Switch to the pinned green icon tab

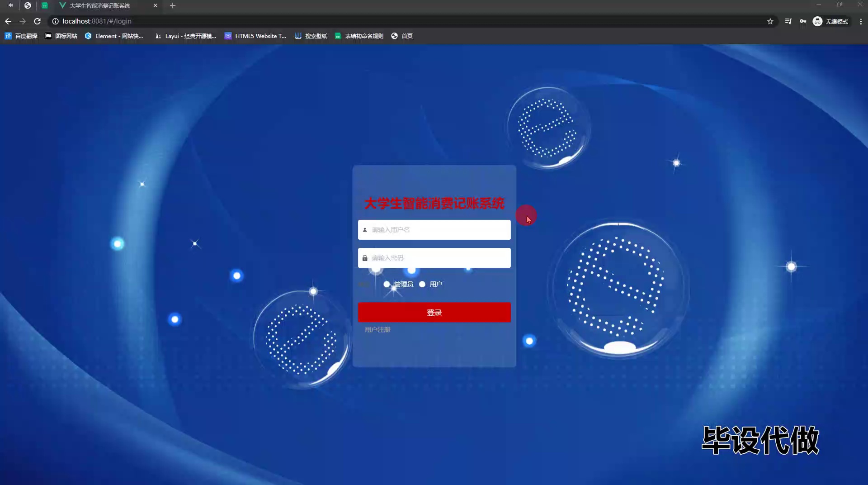click(45, 5)
